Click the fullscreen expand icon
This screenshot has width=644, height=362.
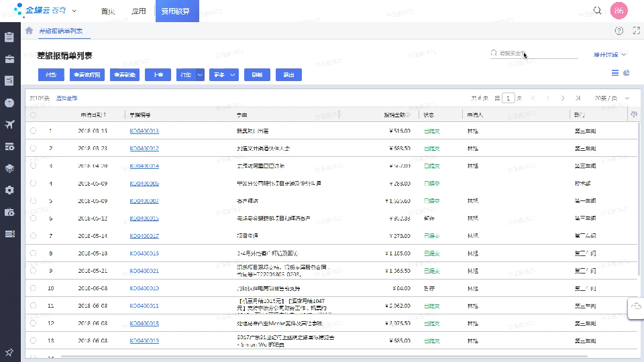click(636, 31)
